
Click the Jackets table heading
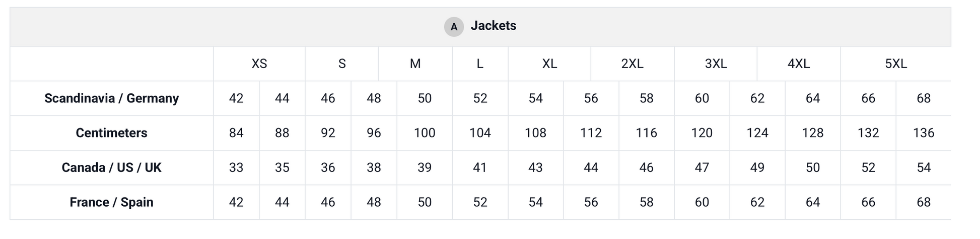click(493, 26)
